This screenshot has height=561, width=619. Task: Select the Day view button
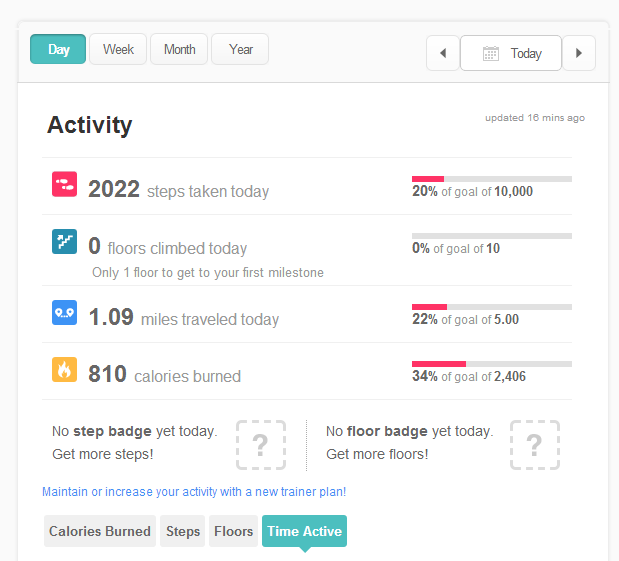[x=58, y=49]
